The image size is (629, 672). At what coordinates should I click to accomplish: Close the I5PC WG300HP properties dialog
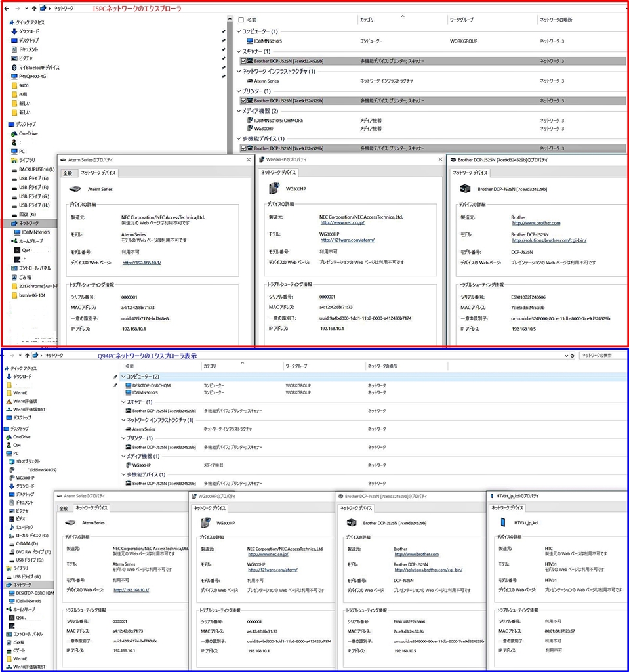click(x=441, y=159)
